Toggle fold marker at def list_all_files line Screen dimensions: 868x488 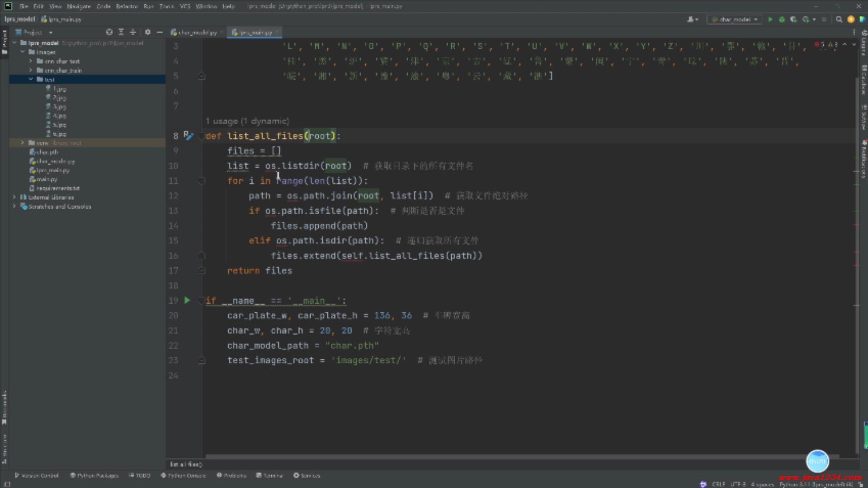[202, 136]
